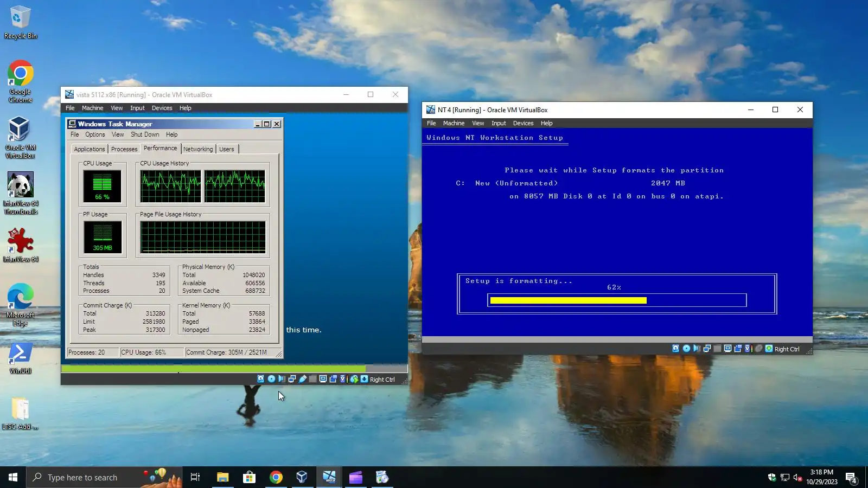Select the Google Chrome desktop shortcut

(21, 81)
